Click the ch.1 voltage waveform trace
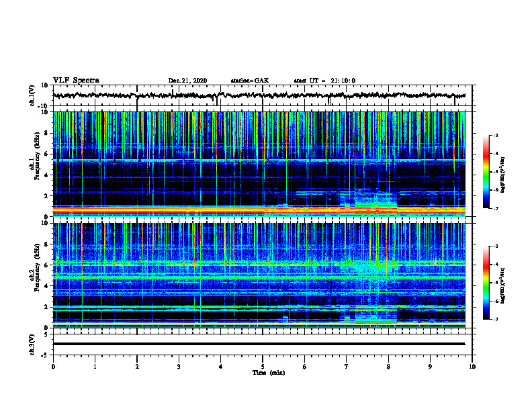532x411 pixels. pos(259,95)
